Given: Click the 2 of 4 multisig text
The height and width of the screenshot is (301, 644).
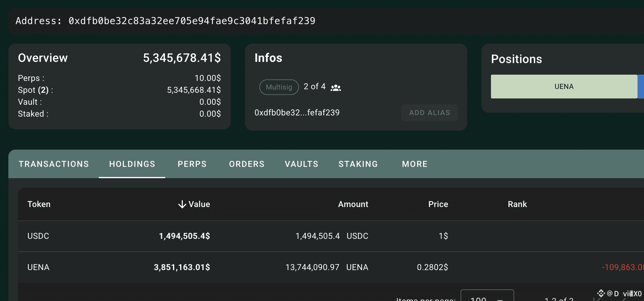Looking at the screenshot, I should coord(314,87).
